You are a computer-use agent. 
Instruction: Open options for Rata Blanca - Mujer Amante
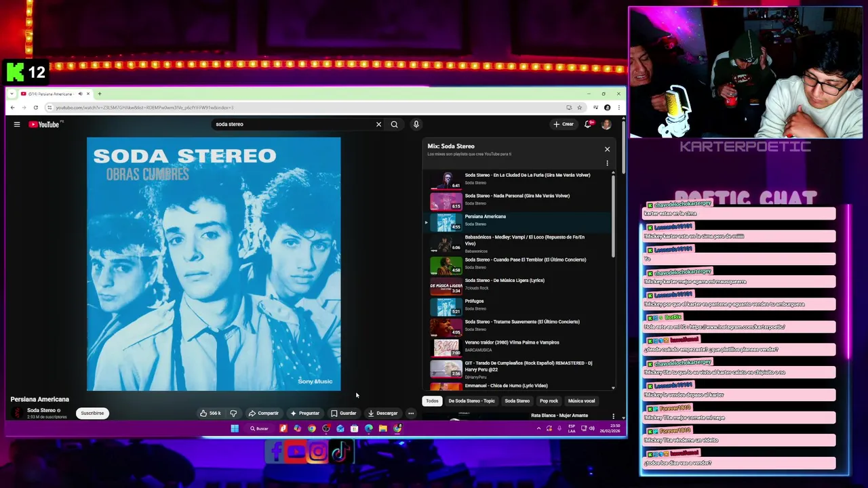click(613, 416)
